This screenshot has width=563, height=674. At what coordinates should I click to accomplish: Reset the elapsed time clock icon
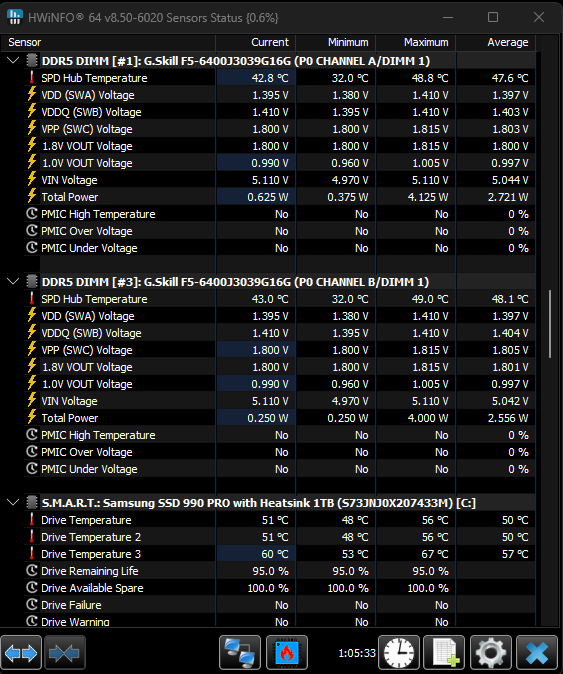(399, 653)
